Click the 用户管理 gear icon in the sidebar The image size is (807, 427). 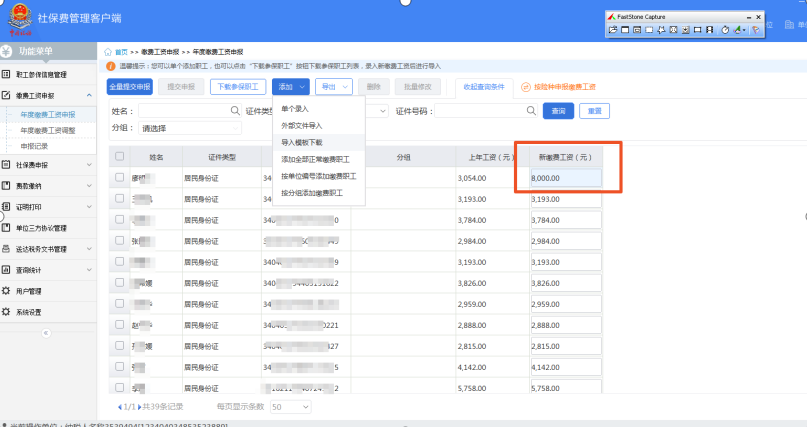pos(7,291)
